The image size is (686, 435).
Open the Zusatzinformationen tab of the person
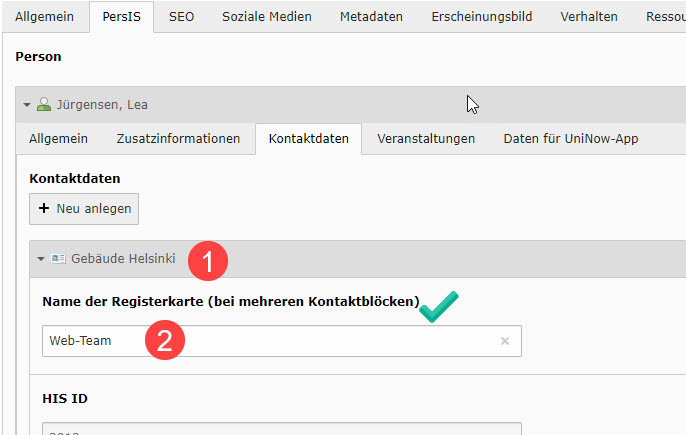click(178, 139)
